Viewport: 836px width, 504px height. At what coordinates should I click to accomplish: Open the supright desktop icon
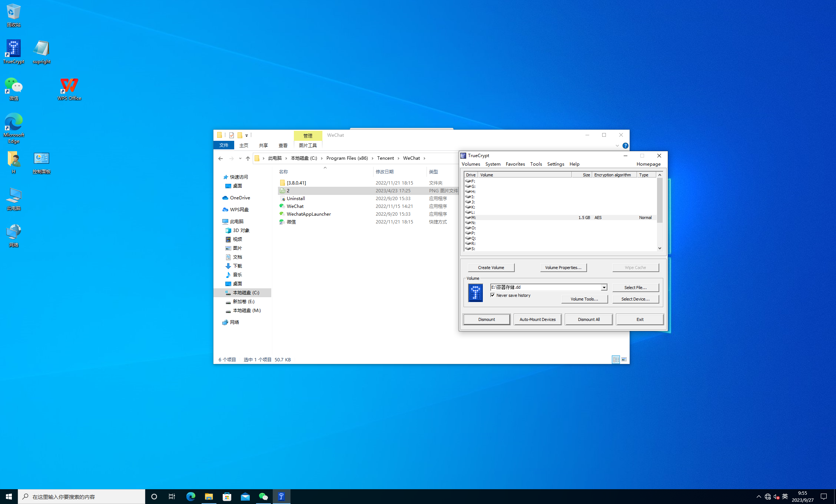coord(42,52)
